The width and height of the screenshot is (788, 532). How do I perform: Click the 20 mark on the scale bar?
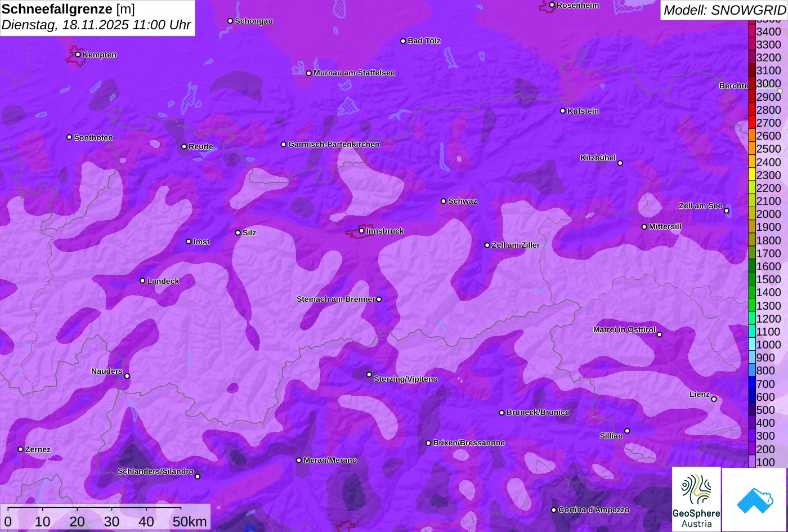(x=77, y=521)
